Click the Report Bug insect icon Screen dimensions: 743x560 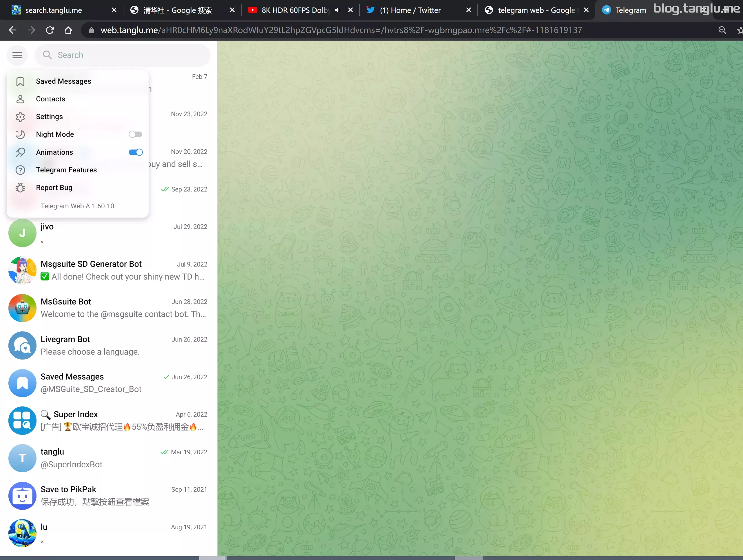pos(21,188)
